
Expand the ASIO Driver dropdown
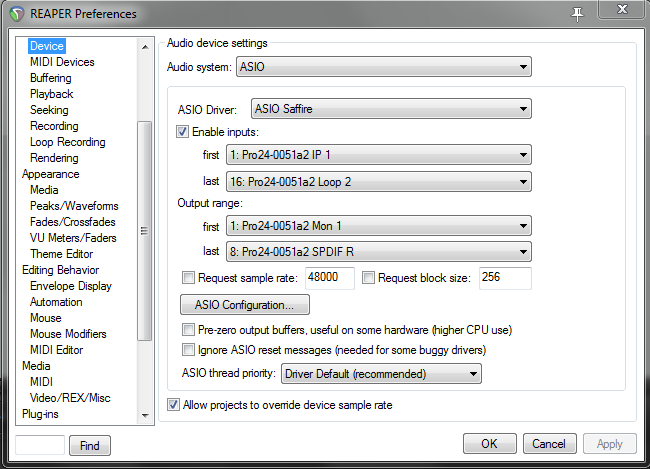(390, 109)
